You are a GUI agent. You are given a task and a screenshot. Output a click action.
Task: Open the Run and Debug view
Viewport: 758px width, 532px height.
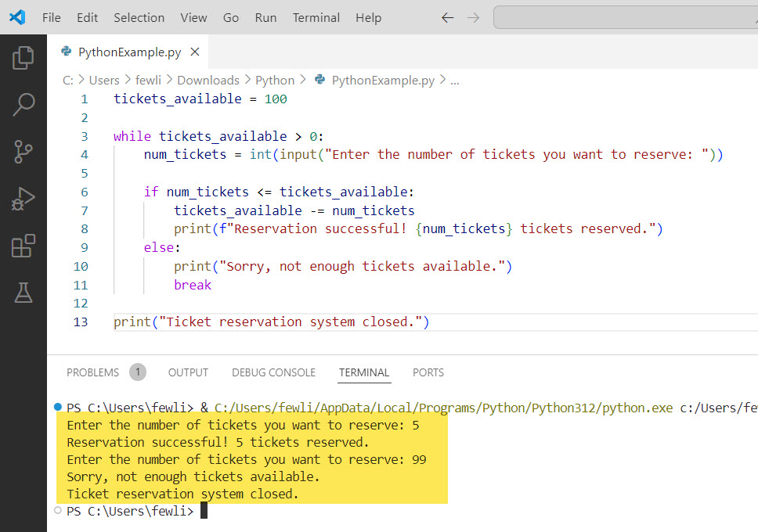23,199
